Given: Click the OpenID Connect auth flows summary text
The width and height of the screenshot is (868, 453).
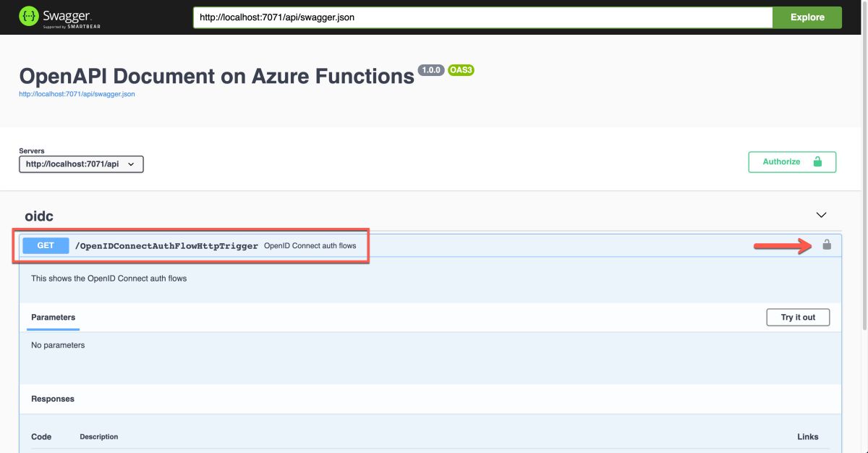Looking at the screenshot, I should pyautogui.click(x=310, y=246).
